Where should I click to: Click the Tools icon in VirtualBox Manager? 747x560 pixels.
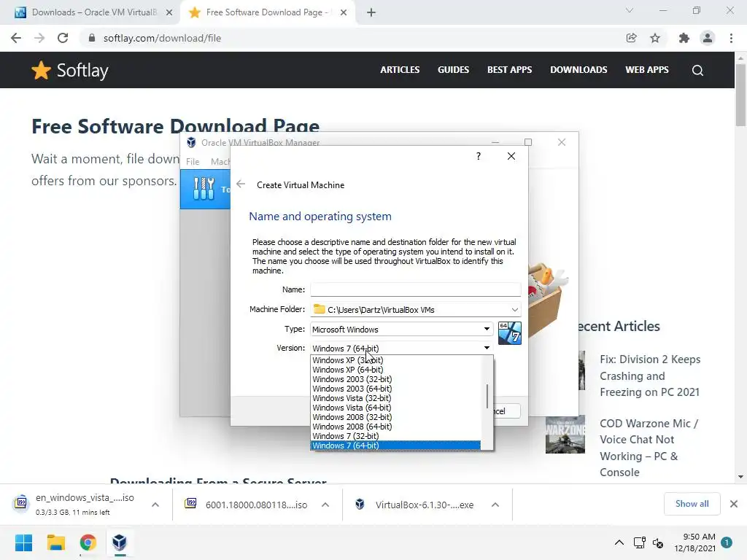[204, 189]
